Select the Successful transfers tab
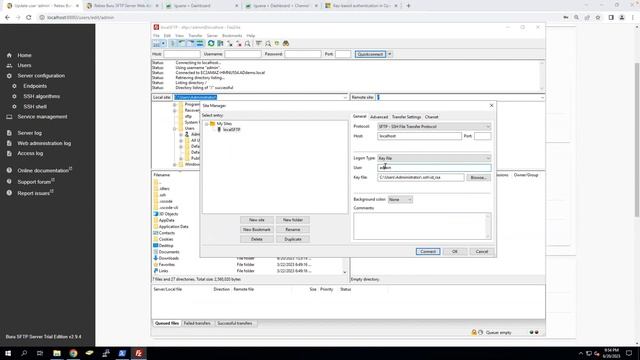640x360 pixels. (235, 323)
